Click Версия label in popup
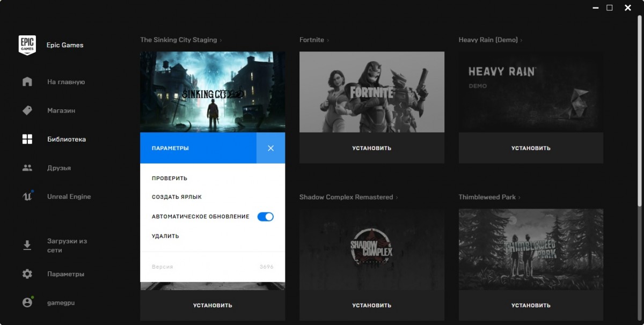This screenshot has height=325, width=644. tap(162, 267)
